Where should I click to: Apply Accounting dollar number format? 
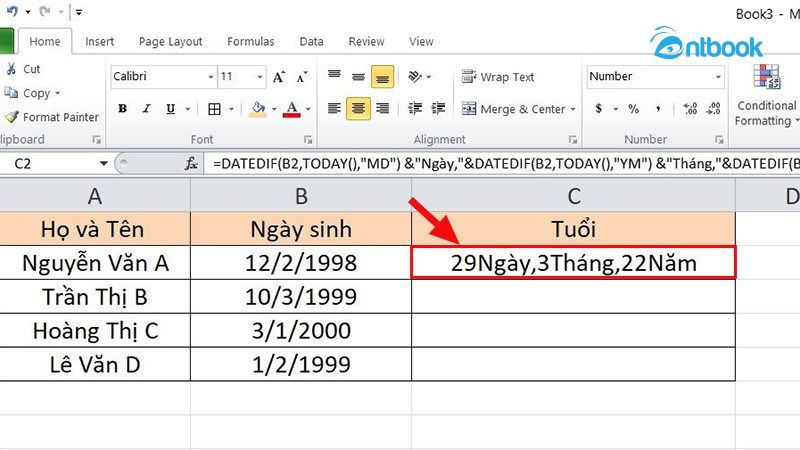[x=599, y=108]
